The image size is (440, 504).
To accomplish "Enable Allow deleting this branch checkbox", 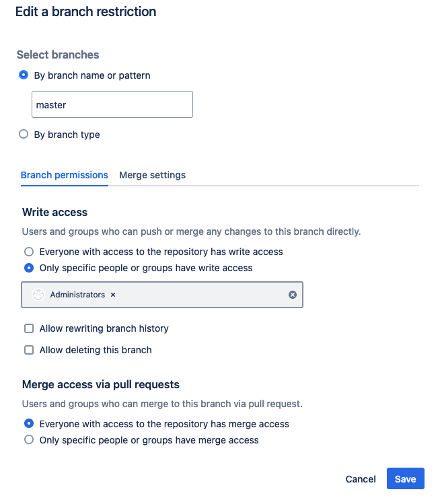I will point(29,350).
